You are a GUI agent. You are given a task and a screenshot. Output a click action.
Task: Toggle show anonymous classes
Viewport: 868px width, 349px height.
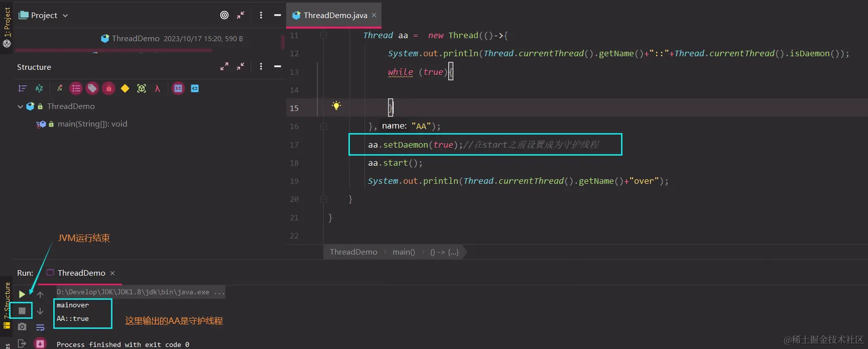coord(142,88)
